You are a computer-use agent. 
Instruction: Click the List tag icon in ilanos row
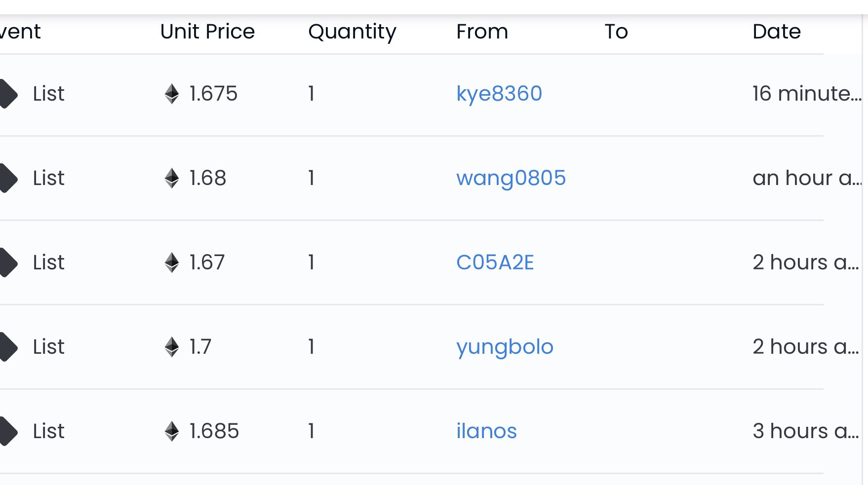(8, 431)
